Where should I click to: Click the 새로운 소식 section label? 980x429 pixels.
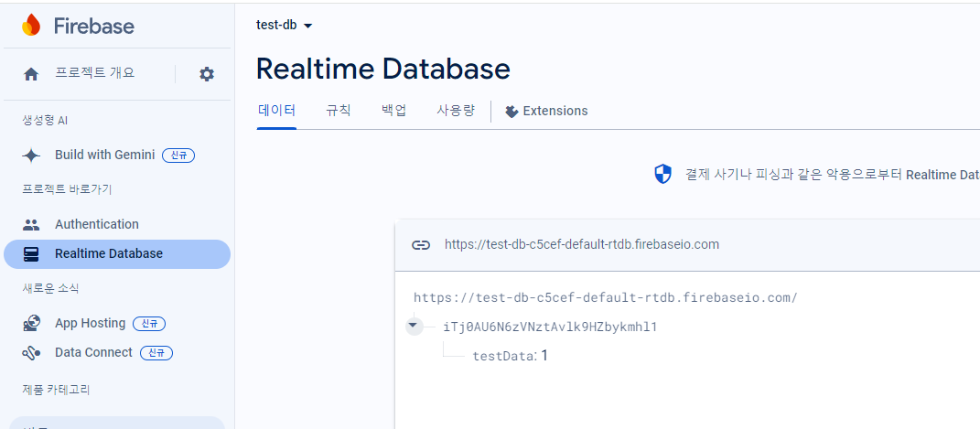point(50,288)
